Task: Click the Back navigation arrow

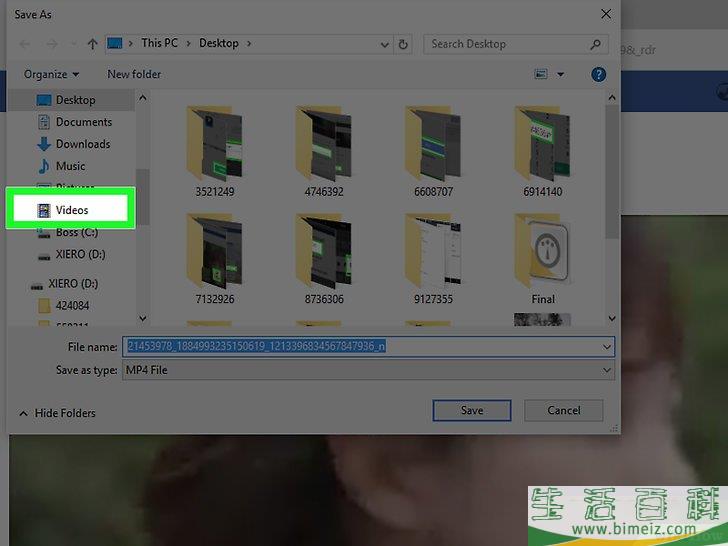Action: [x=25, y=44]
